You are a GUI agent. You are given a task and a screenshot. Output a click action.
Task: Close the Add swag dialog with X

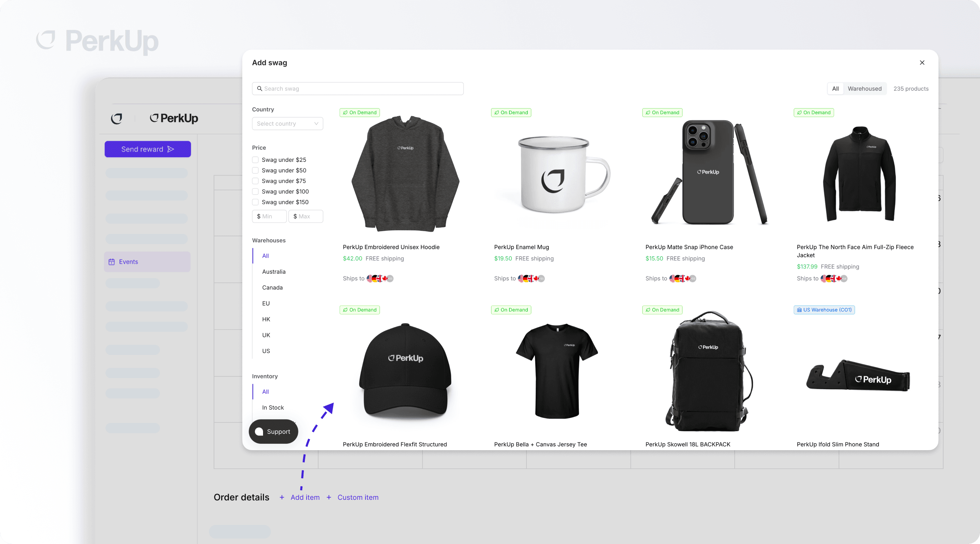pyautogui.click(x=922, y=63)
